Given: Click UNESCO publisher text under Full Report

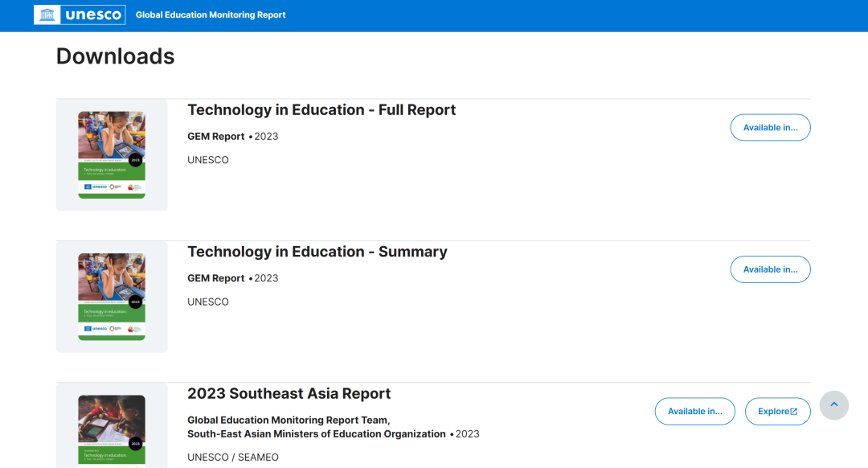Looking at the screenshot, I should 208,159.
